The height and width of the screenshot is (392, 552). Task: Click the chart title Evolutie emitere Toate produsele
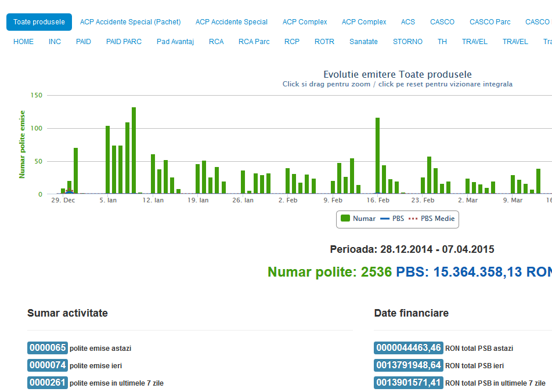coord(398,74)
